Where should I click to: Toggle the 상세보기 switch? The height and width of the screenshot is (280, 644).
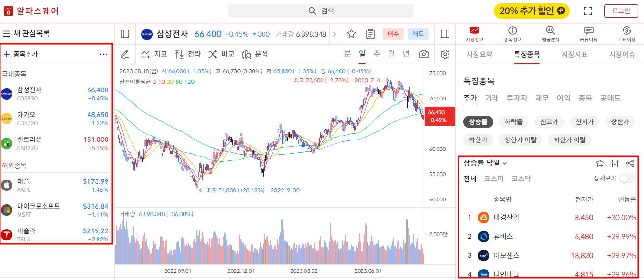(x=627, y=179)
